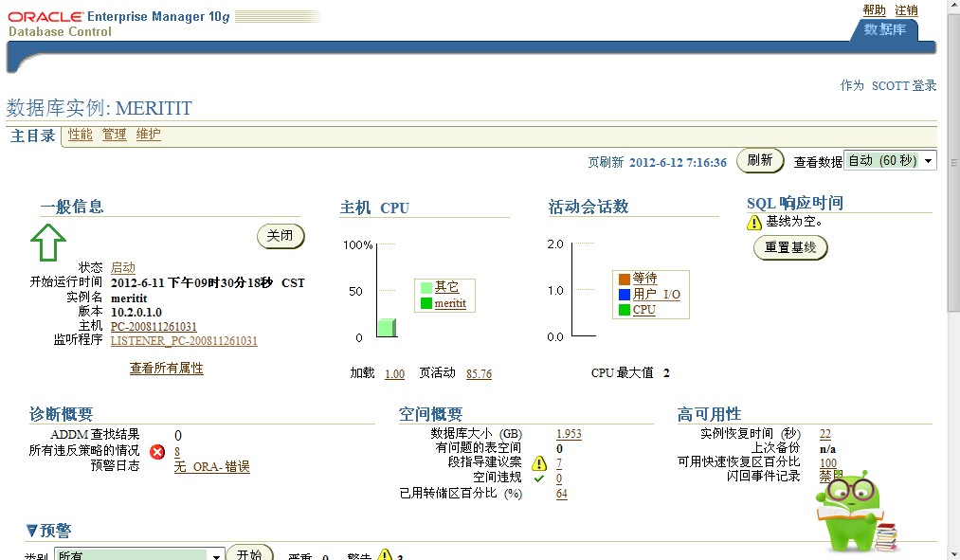The width and height of the screenshot is (960, 560).
Task: Click the warning icon next to 段指导建议案
Action: 539,462
